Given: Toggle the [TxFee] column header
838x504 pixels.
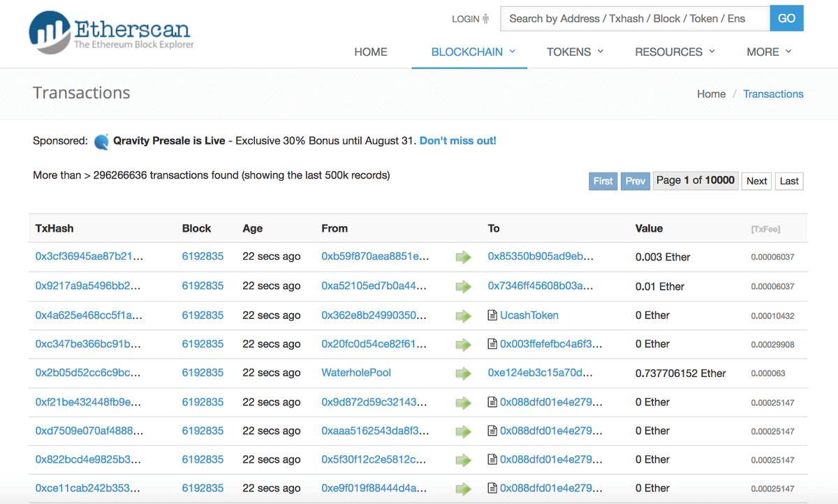Looking at the screenshot, I should pyautogui.click(x=765, y=229).
